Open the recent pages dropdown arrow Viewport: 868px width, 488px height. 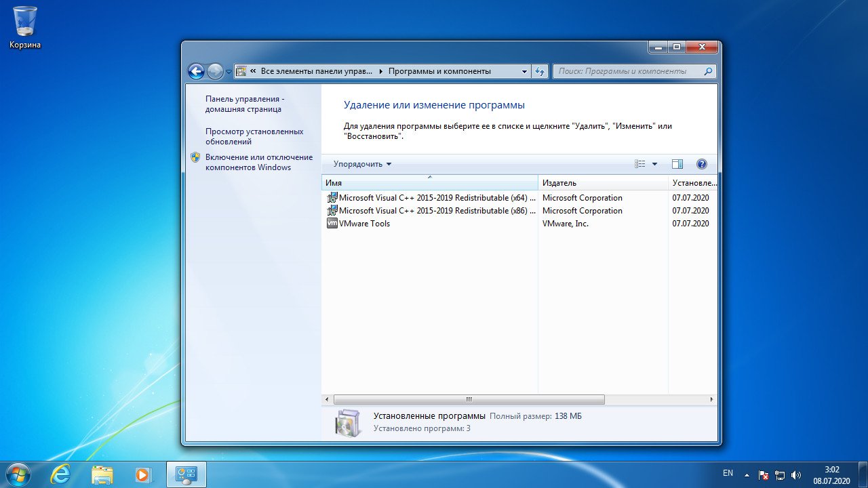(x=229, y=71)
